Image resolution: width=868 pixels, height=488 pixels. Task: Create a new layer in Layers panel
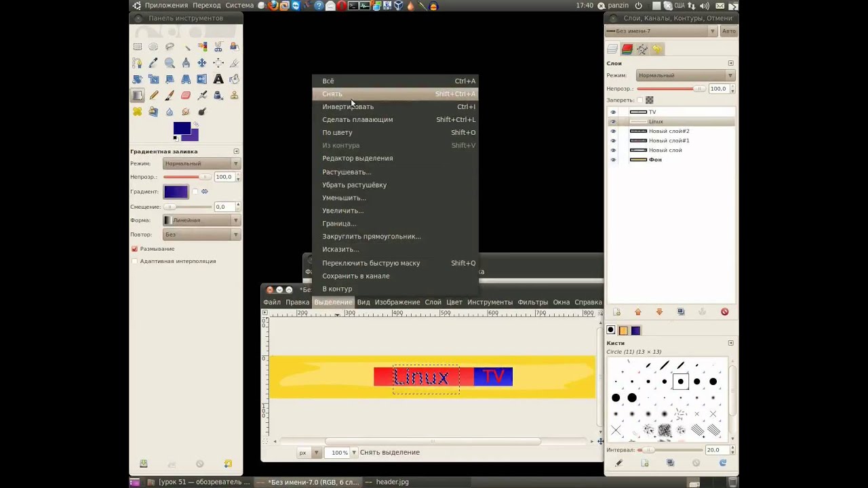click(616, 312)
